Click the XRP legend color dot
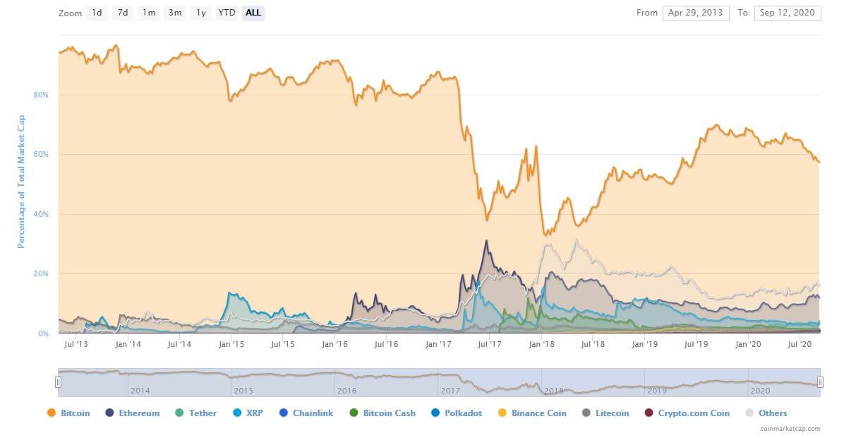Screen dimensions: 868x438 (x=236, y=413)
